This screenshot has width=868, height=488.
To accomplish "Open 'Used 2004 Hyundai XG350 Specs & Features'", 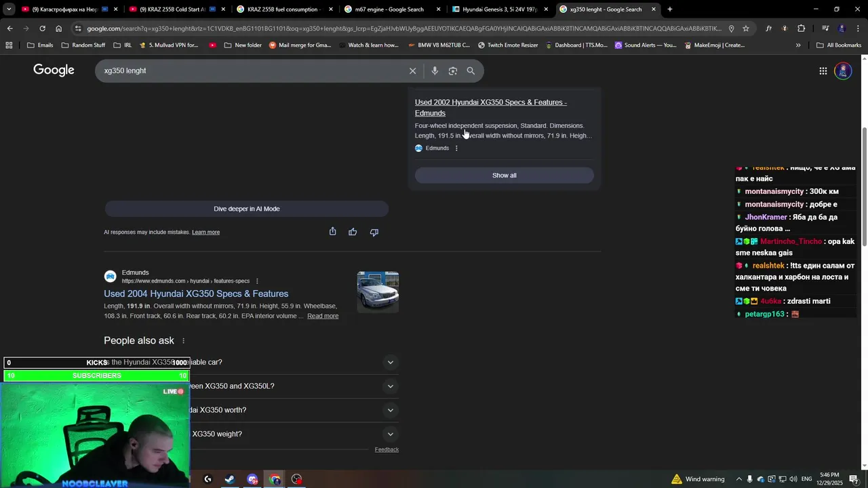I will coord(196,293).
